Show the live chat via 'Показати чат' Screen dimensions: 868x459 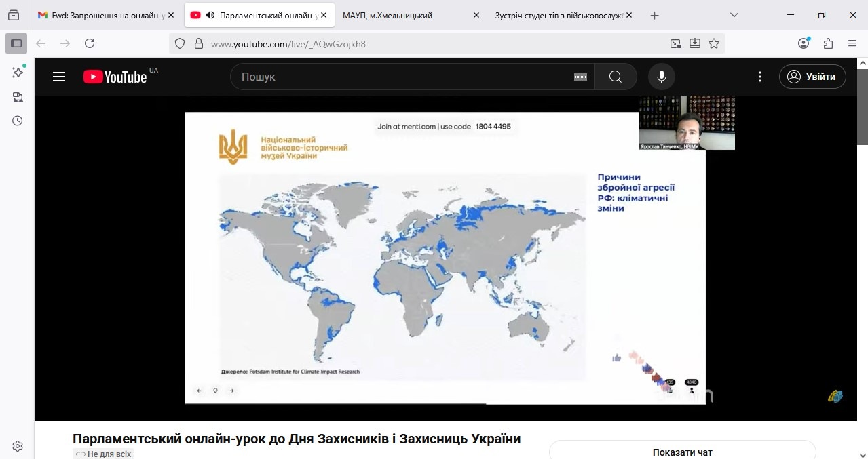pyautogui.click(x=683, y=452)
